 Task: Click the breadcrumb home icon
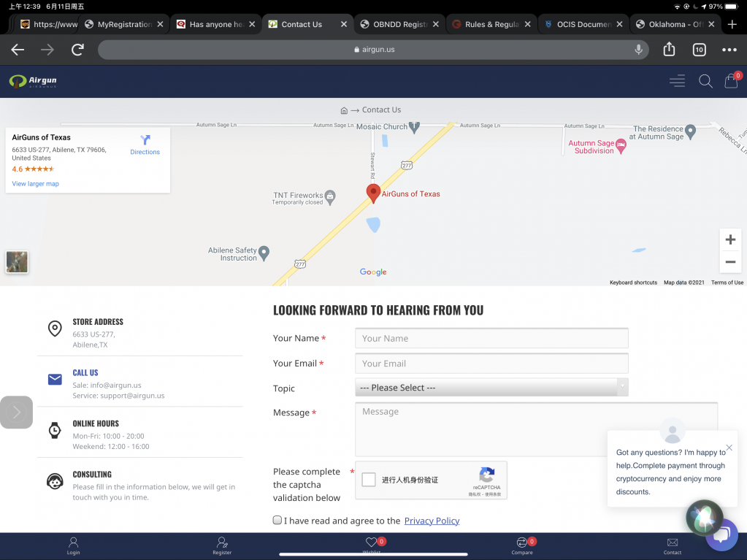click(344, 110)
